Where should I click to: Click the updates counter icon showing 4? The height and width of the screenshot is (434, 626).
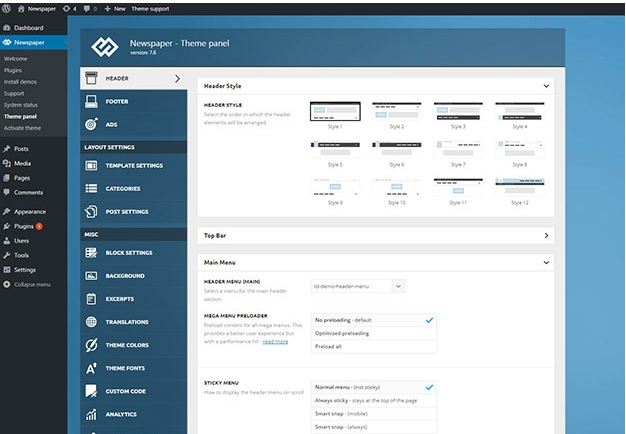tap(66, 8)
